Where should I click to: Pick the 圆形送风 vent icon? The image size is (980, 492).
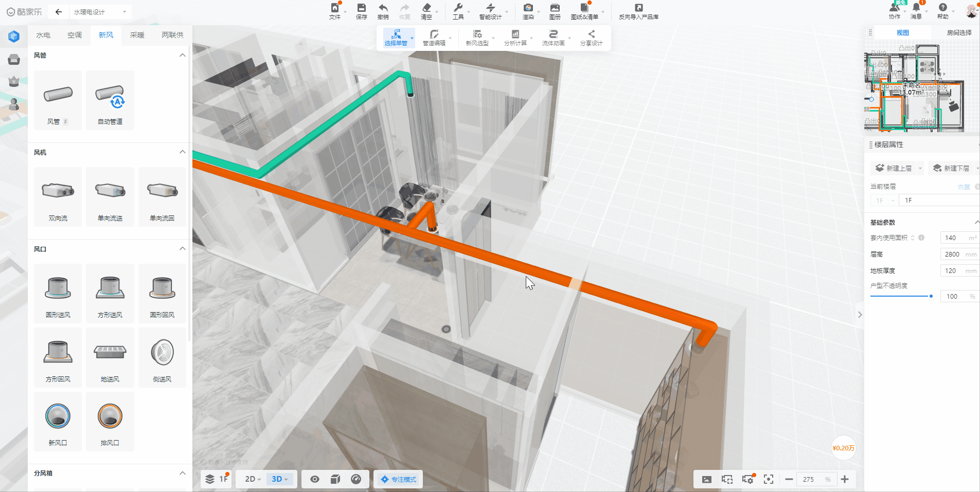(58, 294)
